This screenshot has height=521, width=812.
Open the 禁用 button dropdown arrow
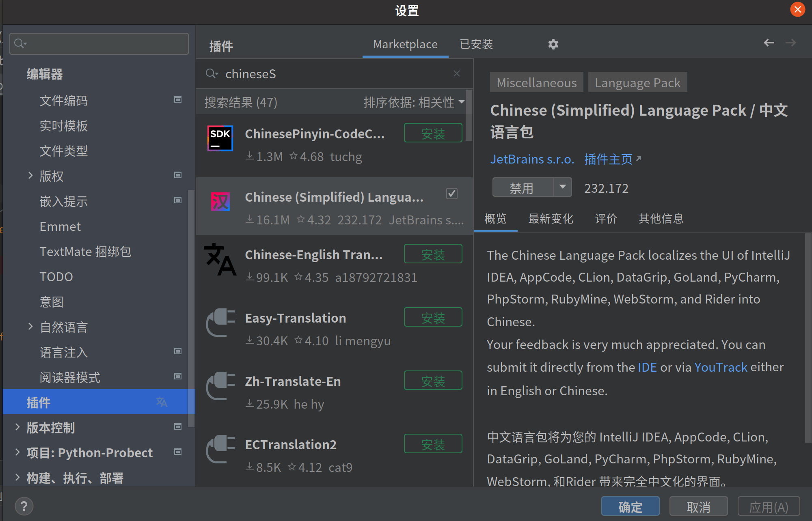point(562,187)
